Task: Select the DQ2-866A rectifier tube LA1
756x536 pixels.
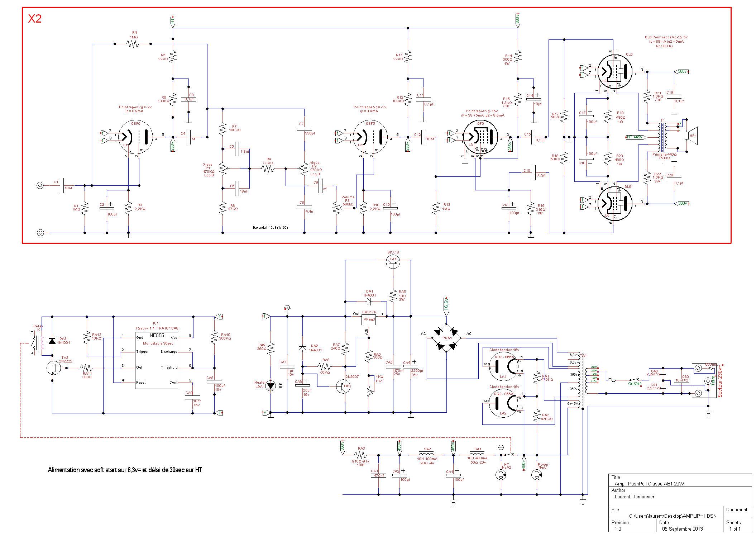Action: [x=504, y=366]
